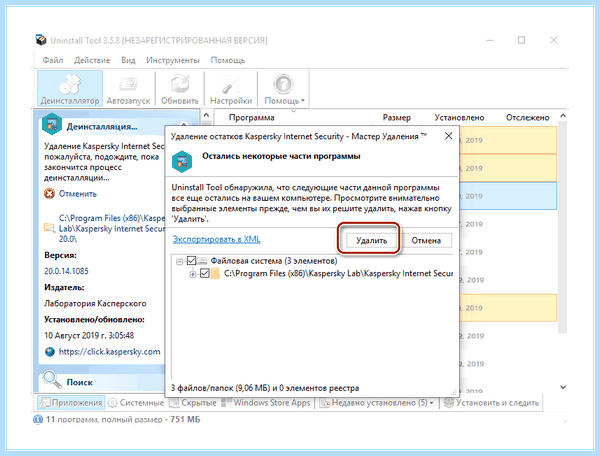Viewport: 600px width, 456px height.
Task: Open the Действие menu
Action: pyautogui.click(x=92, y=60)
